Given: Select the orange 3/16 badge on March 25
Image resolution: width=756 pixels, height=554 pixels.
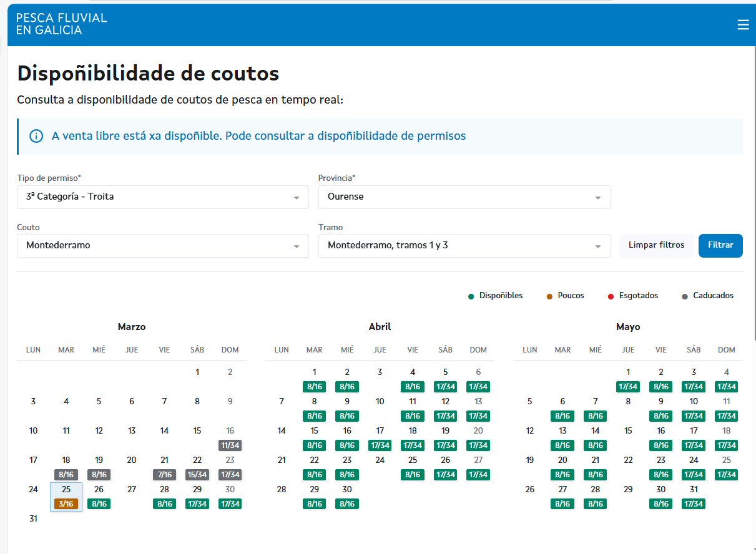Looking at the screenshot, I should (66, 504).
